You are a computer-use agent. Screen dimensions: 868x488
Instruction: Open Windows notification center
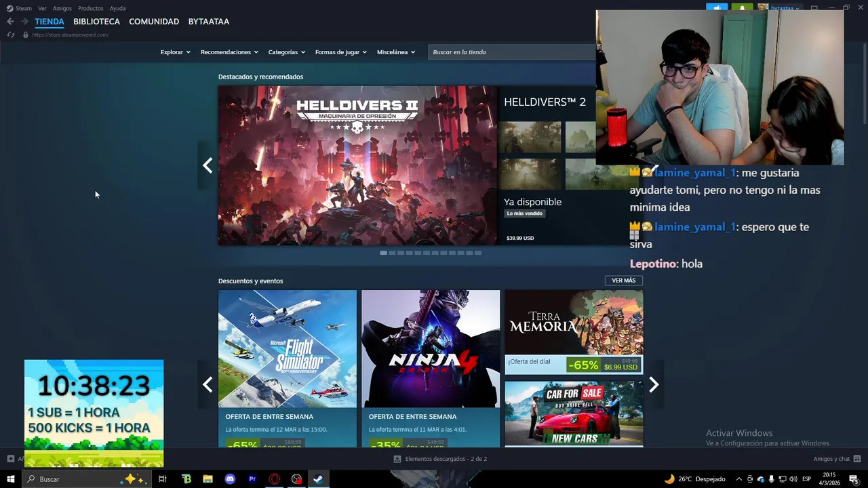854,479
